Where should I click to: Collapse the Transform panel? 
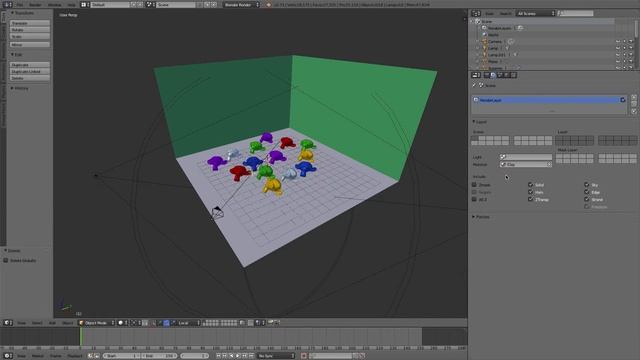tap(22, 13)
